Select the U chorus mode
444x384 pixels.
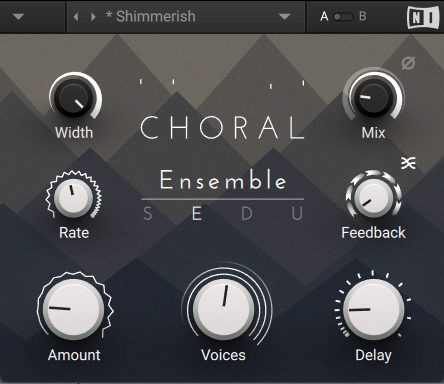click(x=297, y=213)
